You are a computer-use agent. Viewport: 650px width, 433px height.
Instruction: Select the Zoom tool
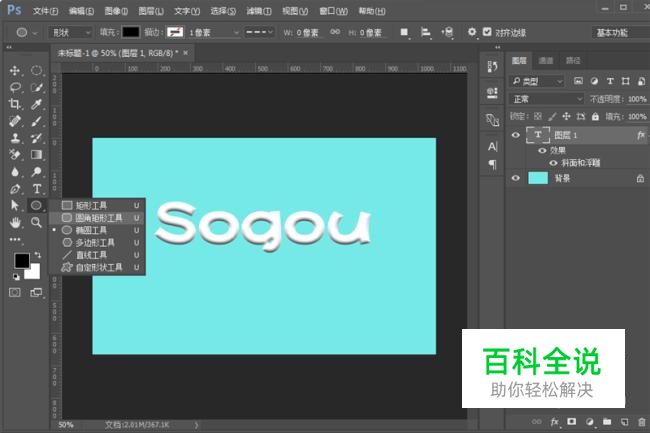tap(36, 223)
